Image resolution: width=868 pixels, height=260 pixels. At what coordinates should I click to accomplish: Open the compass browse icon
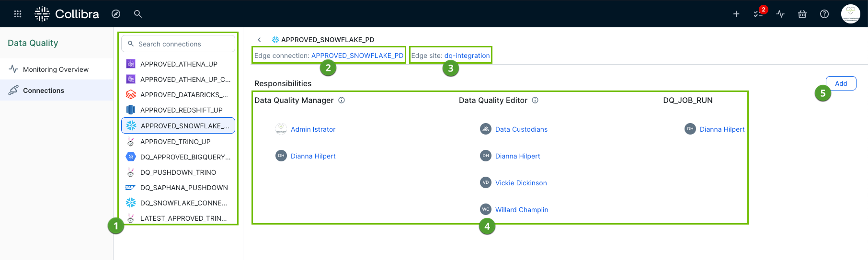[116, 14]
